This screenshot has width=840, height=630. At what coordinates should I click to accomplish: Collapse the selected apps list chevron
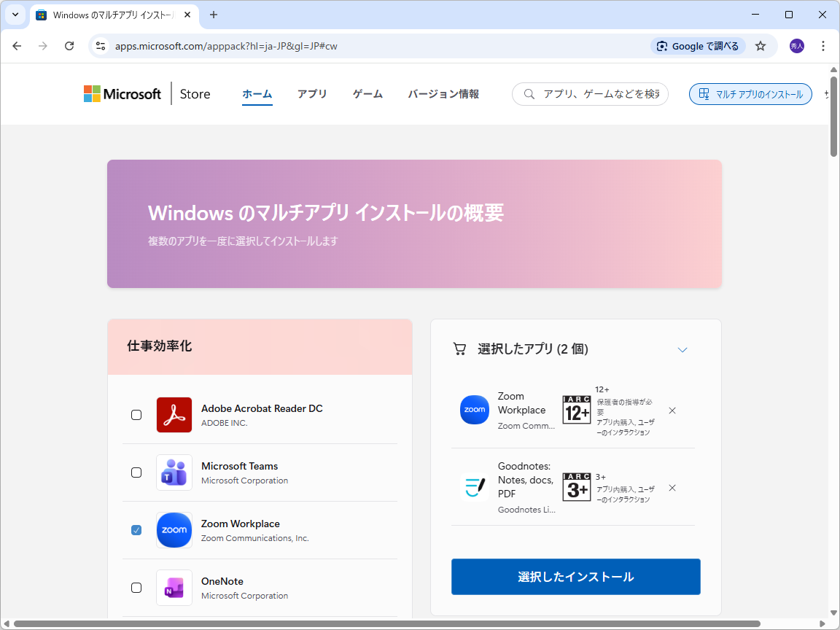(x=682, y=349)
